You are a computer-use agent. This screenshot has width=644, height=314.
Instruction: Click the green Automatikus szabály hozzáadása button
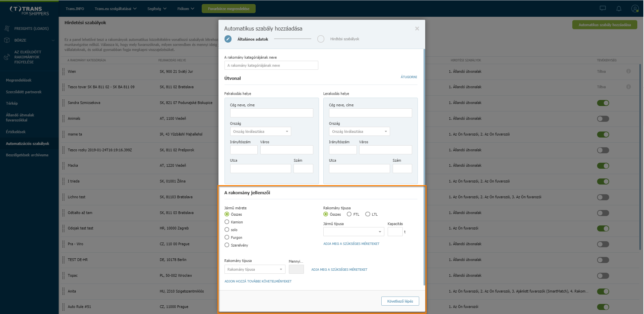[604, 25]
